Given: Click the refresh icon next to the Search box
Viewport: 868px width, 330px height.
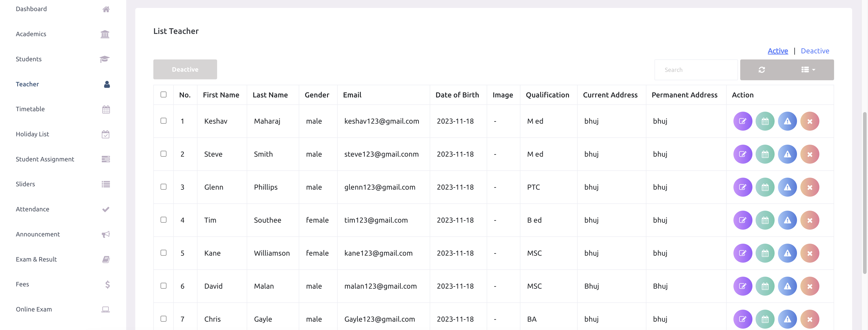Looking at the screenshot, I should 761,70.
